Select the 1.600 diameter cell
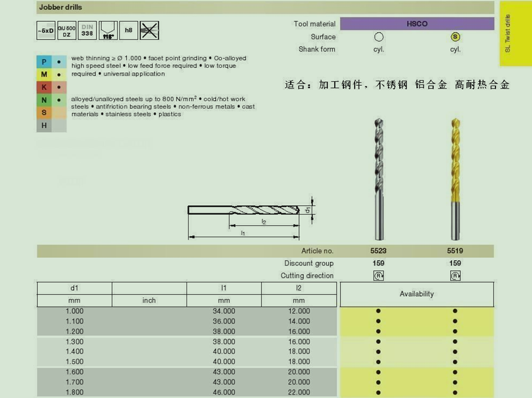Screen dimensions: 532x398 click(74, 372)
